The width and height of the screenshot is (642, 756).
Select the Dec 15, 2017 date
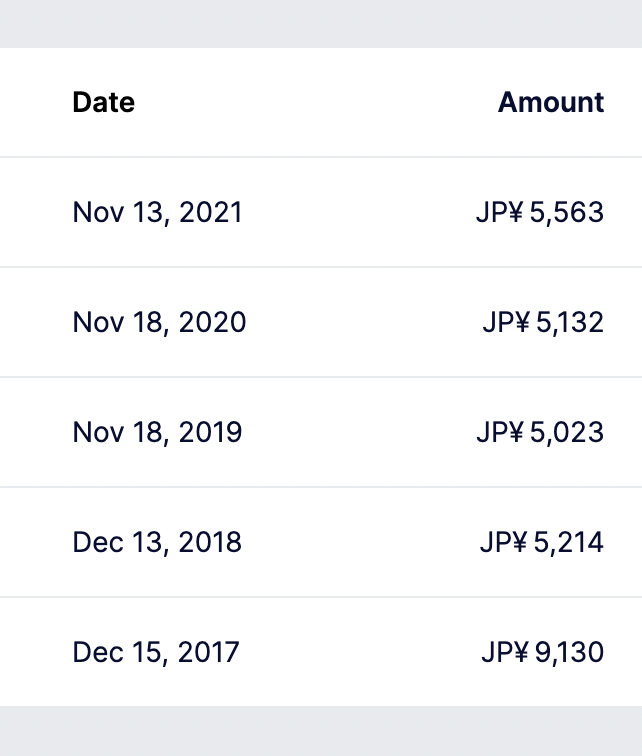pyautogui.click(x=156, y=652)
